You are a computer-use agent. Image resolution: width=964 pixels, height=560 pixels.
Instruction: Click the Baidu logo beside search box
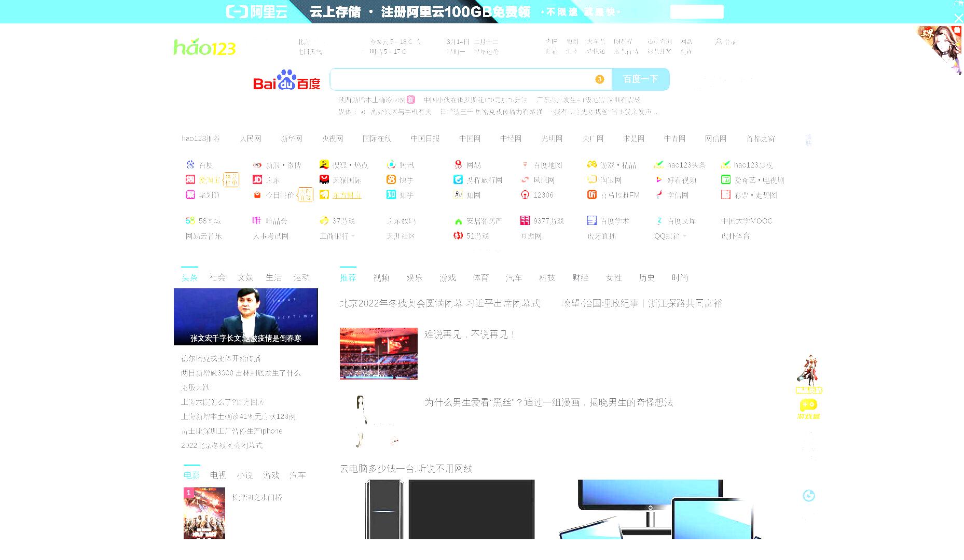(x=287, y=80)
